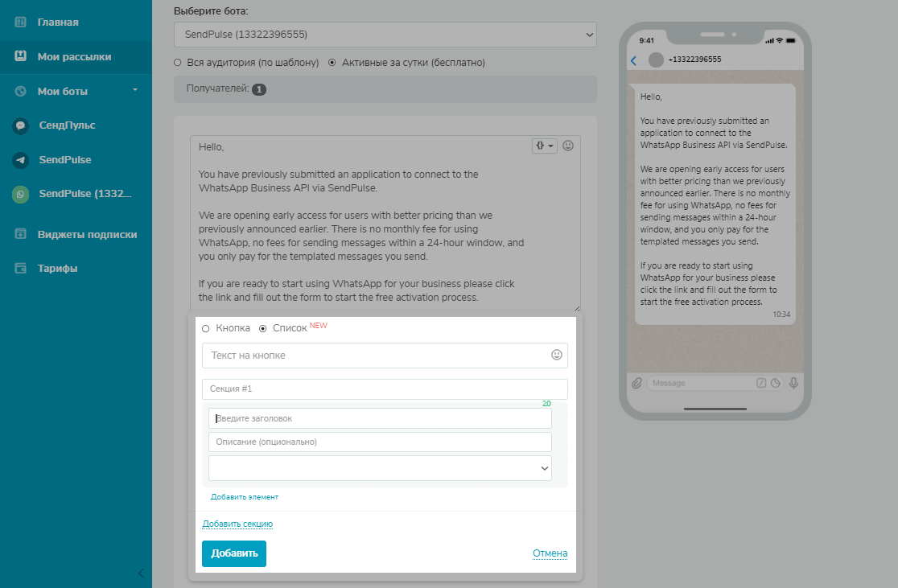The width and height of the screenshot is (898, 588).
Task: Focus the Описание (опционально) field
Action: tap(381, 442)
